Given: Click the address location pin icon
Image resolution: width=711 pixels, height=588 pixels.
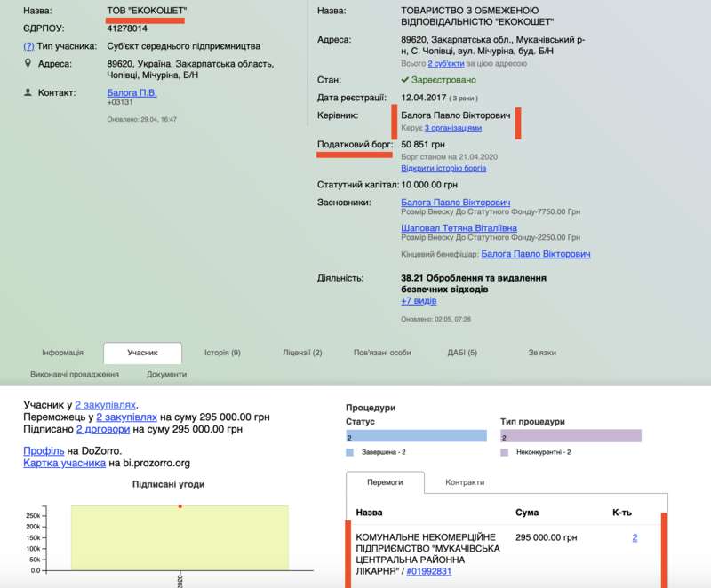Looking at the screenshot, I should point(28,64).
